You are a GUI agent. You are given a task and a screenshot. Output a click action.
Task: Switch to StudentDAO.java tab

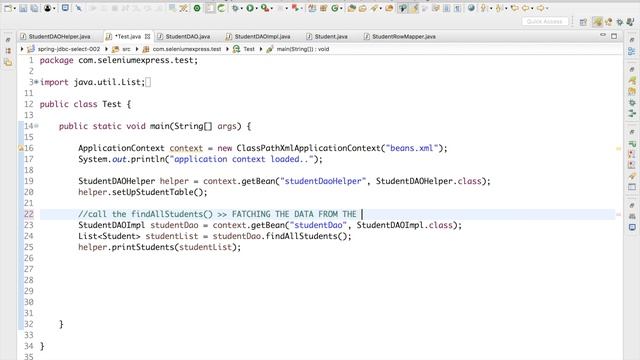click(188, 36)
